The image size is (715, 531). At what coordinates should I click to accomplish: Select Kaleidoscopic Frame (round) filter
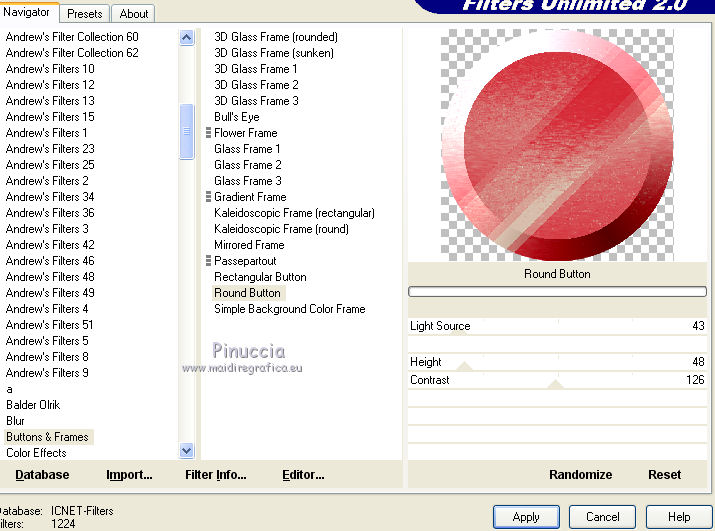click(281, 229)
